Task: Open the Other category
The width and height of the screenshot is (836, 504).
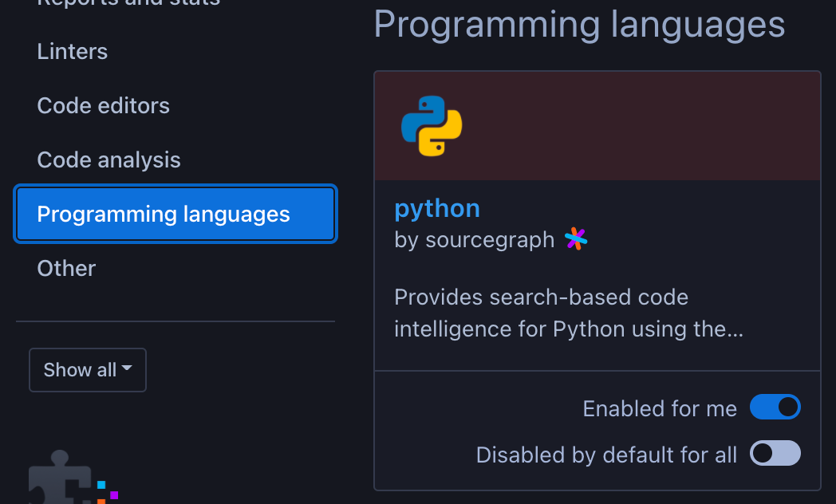Action: click(66, 268)
